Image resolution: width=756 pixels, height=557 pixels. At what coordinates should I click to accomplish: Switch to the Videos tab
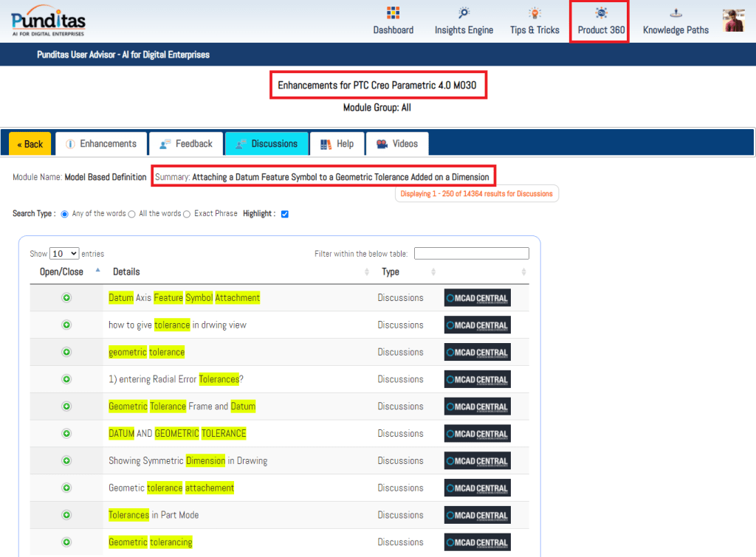click(397, 144)
